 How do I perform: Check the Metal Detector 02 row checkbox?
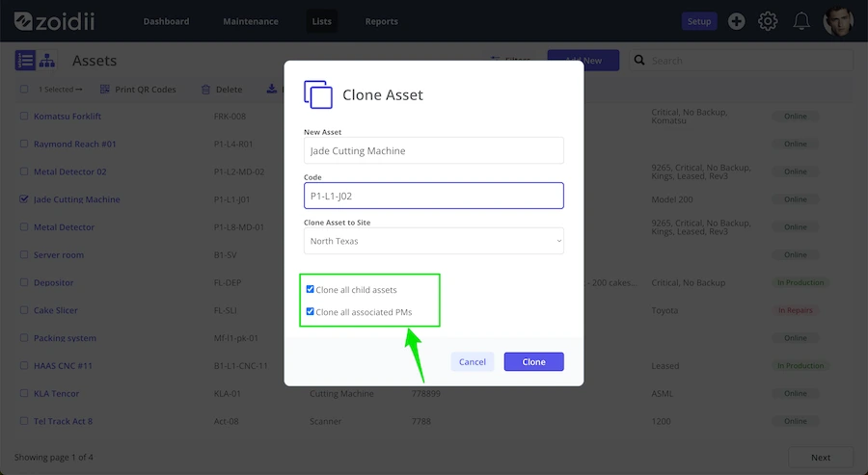coord(24,172)
